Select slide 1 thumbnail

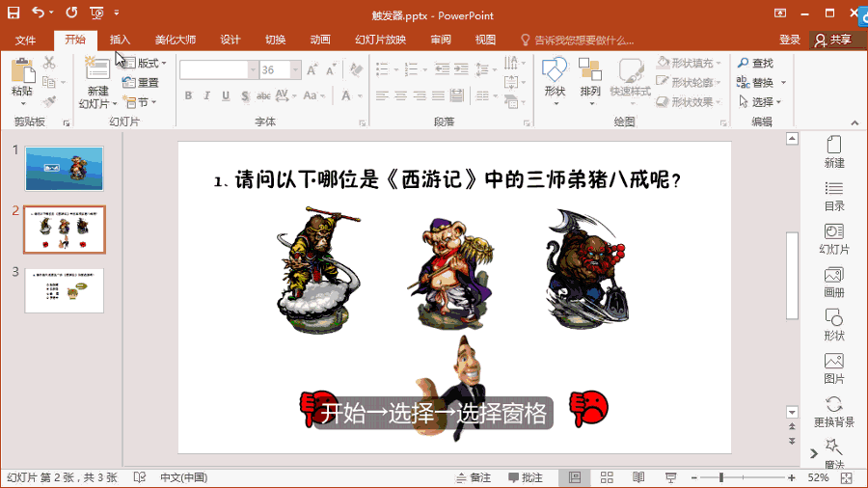pos(65,169)
